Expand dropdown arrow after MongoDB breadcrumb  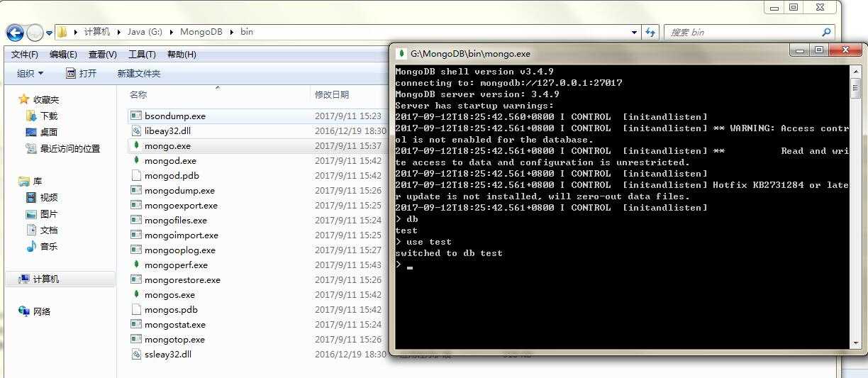click(232, 32)
